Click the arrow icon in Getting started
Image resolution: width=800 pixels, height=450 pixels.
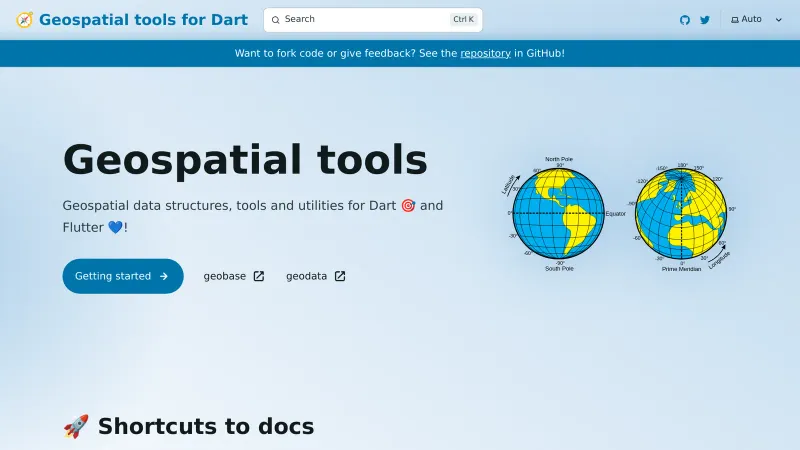tap(164, 276)
